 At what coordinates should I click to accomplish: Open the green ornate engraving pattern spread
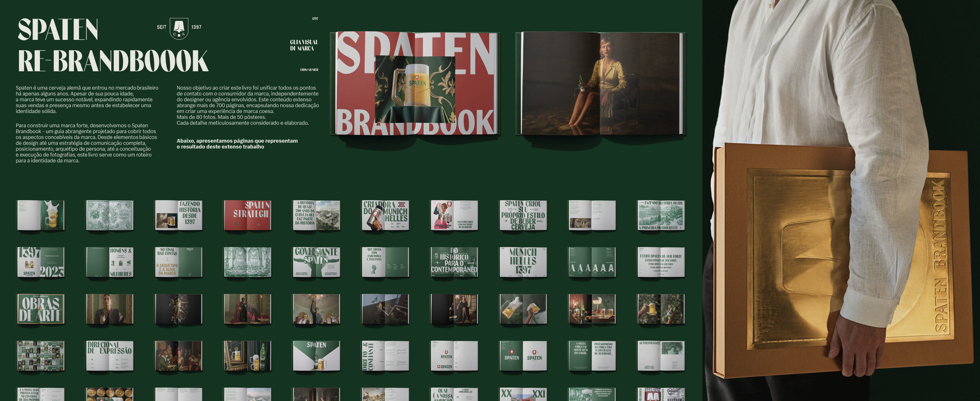[110, 215]
